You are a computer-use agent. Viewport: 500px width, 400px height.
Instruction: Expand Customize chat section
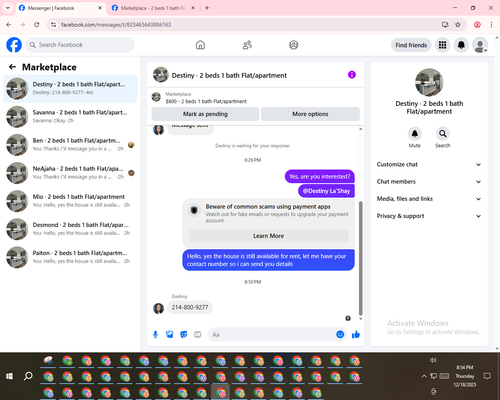[x=429, y=164]
